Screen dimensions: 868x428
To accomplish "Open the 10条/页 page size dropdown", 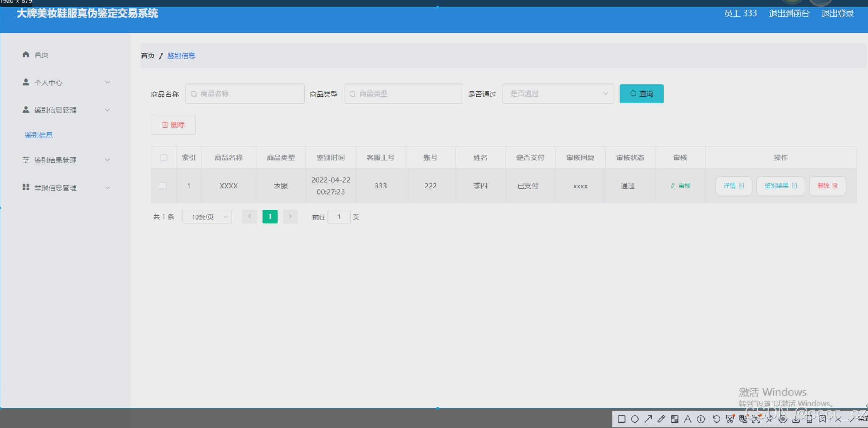I will 207,217.
